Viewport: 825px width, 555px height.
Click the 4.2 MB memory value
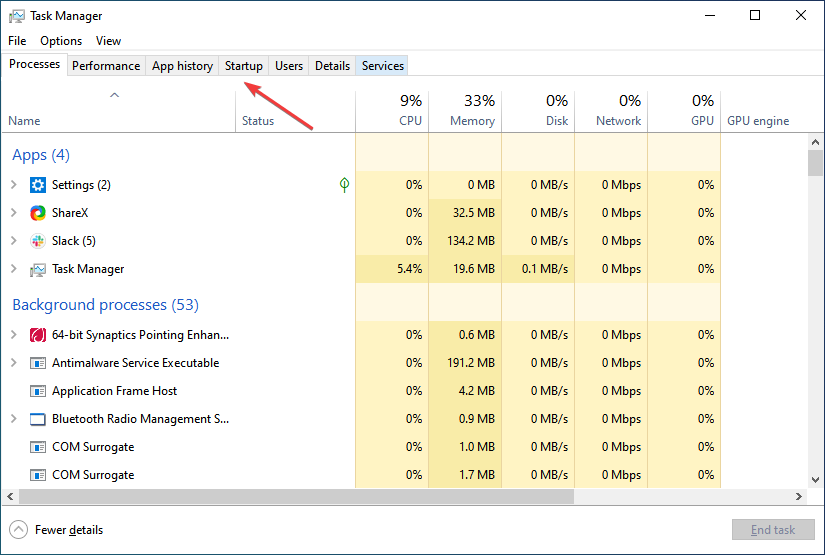[x=477, y=391]
